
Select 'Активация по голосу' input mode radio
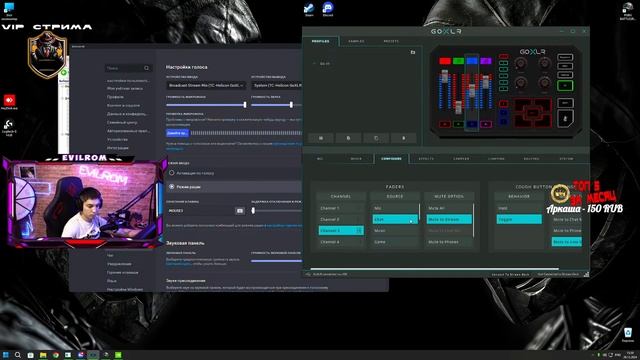tap(172, 173)
